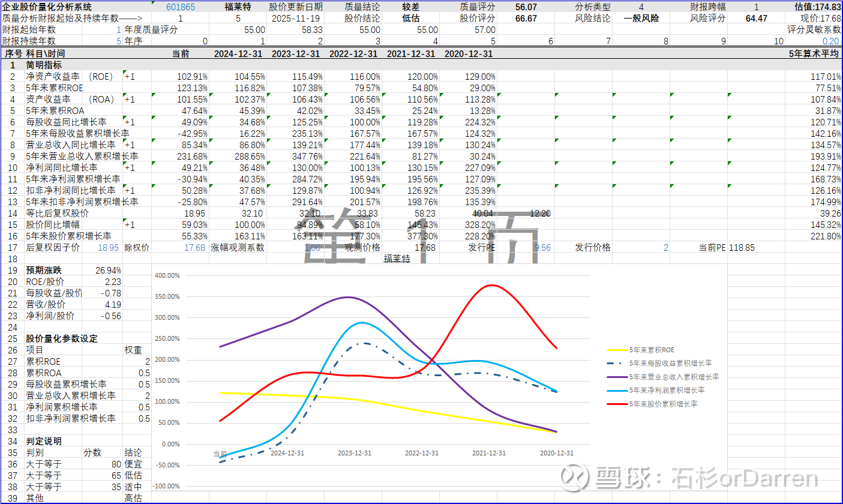Screen dimensions: 843x504
Task: Select the 每股收益同比增长率 row label
Action: pyautogui.click(x=66, y=122)
